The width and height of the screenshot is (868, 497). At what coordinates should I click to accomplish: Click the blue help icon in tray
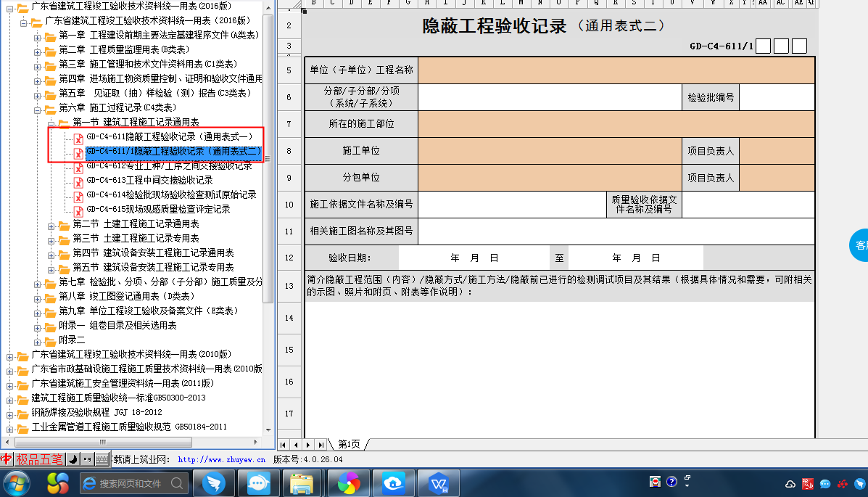pos(671,482)
